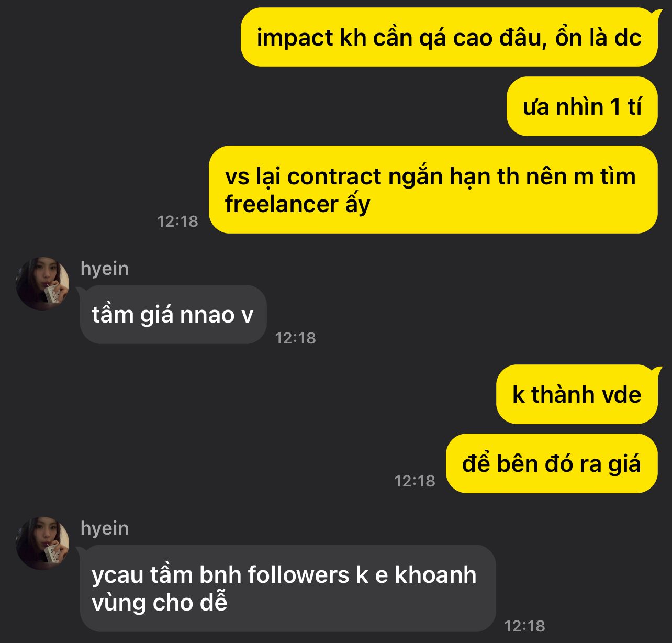Select the 'ycau tầm bnh followers' message
This screenshot has width=672, height=643.
[288, 589]
